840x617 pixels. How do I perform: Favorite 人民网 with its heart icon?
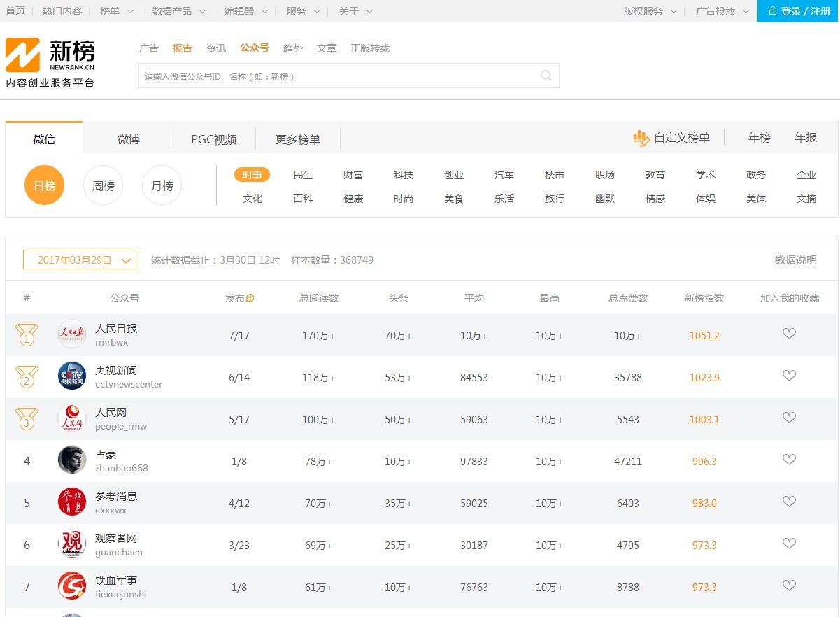pyautogui.click(x=789, y=418)
